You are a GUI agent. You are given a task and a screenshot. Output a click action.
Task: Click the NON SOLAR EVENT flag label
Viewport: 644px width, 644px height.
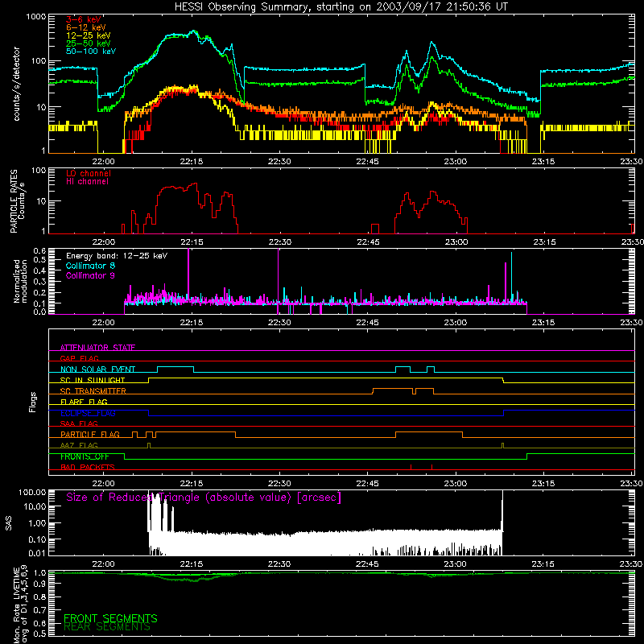97,369
